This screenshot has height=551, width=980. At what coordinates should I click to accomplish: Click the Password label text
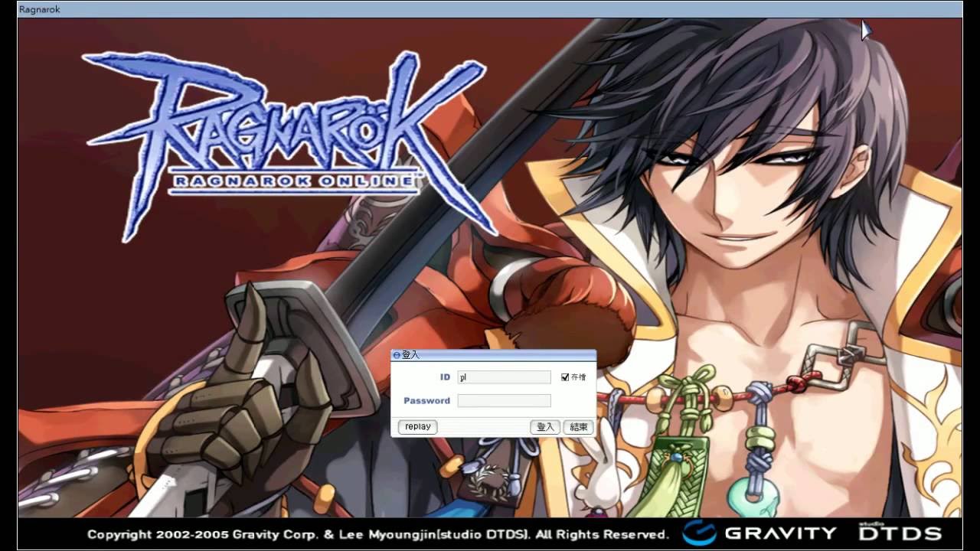click(426, 401)
